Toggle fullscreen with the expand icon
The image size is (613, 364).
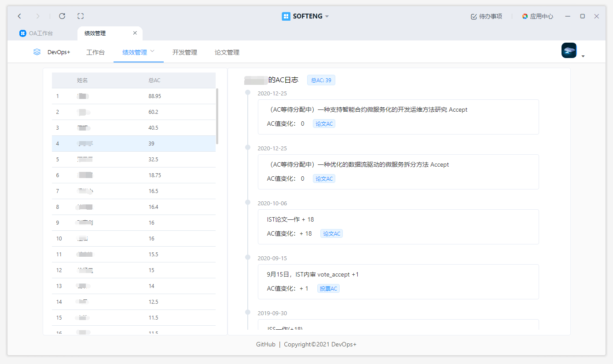(81, 16)
